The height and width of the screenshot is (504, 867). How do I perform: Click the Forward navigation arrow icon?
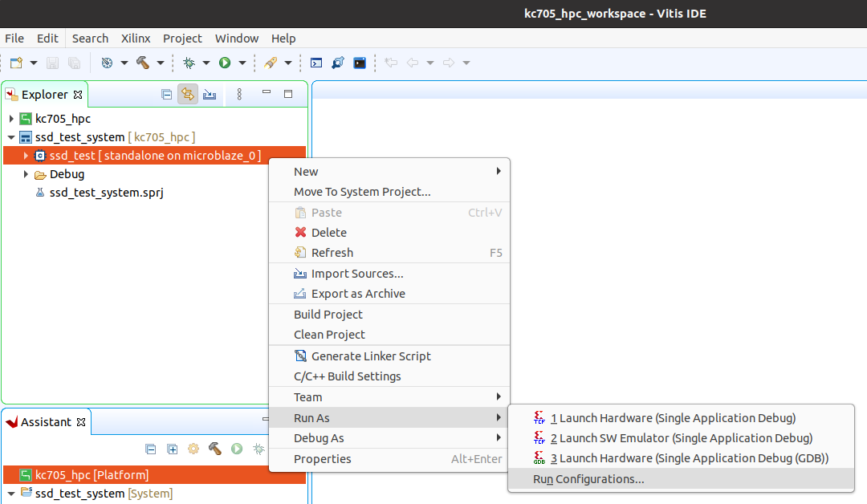pos(449,63)
